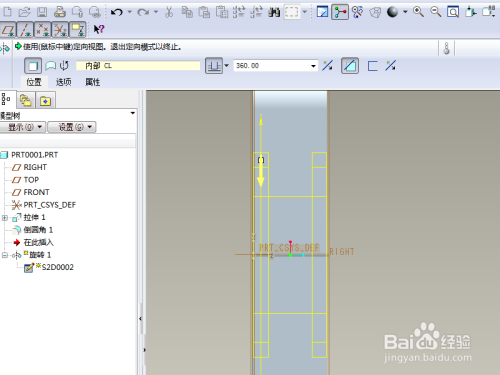The image size is (500, 375).
Task: Open the display style dropdown arrow
Action: pyautogui.click(x=405, y=12)
